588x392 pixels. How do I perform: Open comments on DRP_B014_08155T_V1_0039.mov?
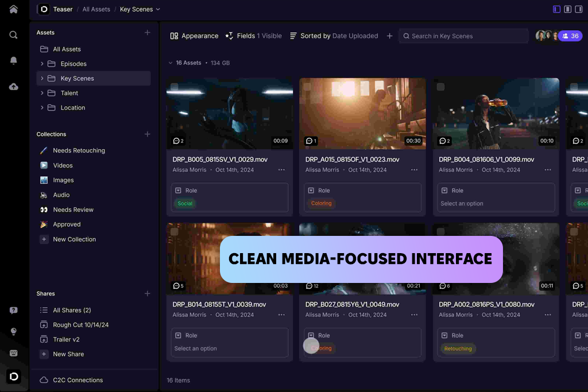click(x=179, y=286)
